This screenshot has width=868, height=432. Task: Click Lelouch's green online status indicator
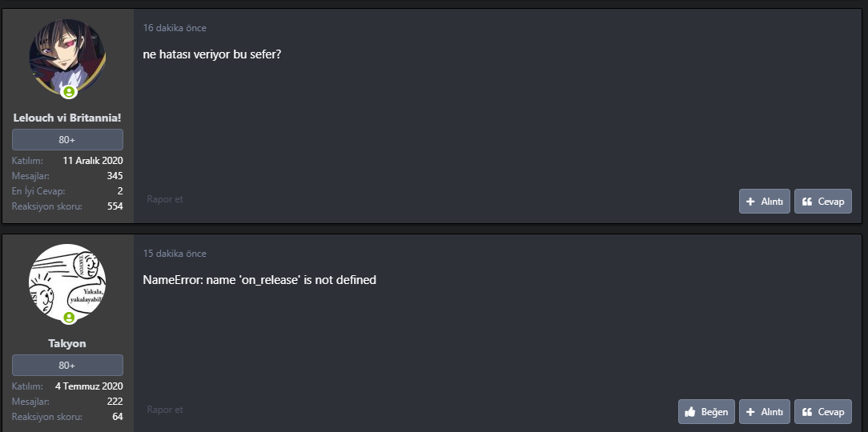[x=70, y=92]
